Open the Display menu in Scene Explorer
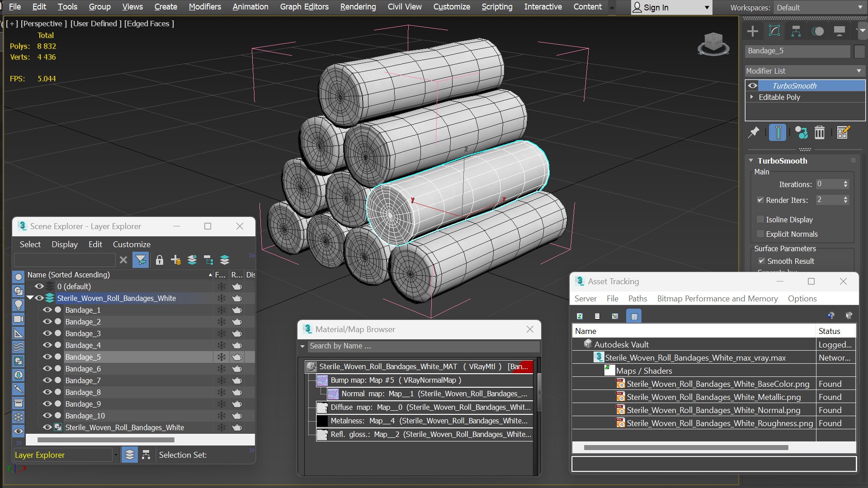 [x=65, y=244]
